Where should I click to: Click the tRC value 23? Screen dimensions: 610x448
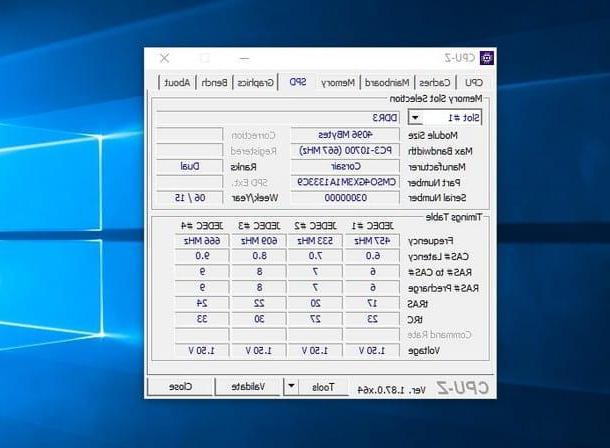tap(372, 319)
